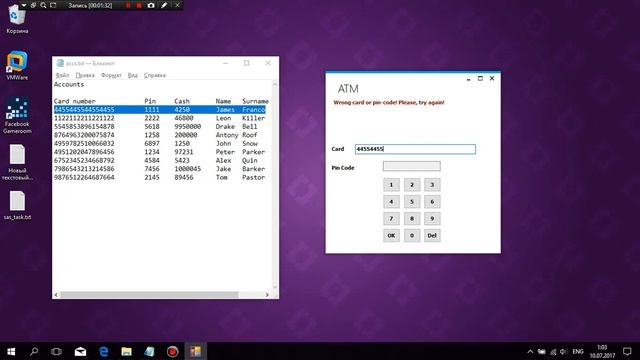Click the recorder stop red square

[139, 5]
